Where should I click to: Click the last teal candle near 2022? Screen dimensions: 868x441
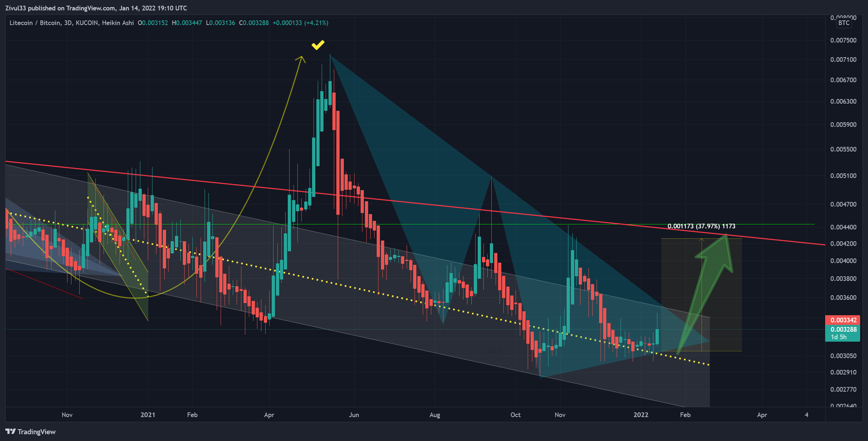657,336
